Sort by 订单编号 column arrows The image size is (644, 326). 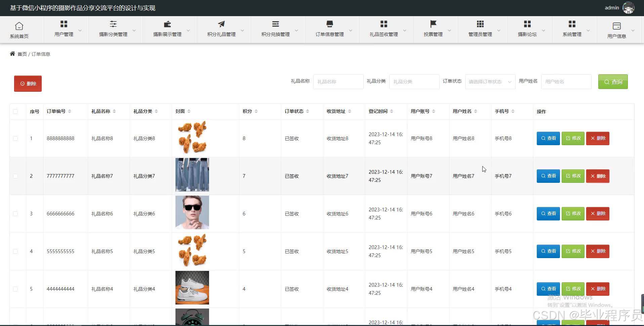point(70,111)
